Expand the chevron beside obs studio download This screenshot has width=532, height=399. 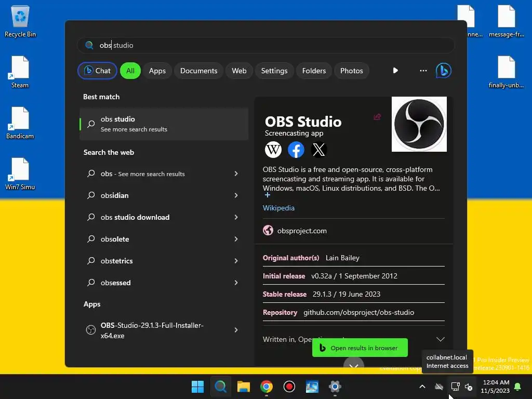coord(236,217)
